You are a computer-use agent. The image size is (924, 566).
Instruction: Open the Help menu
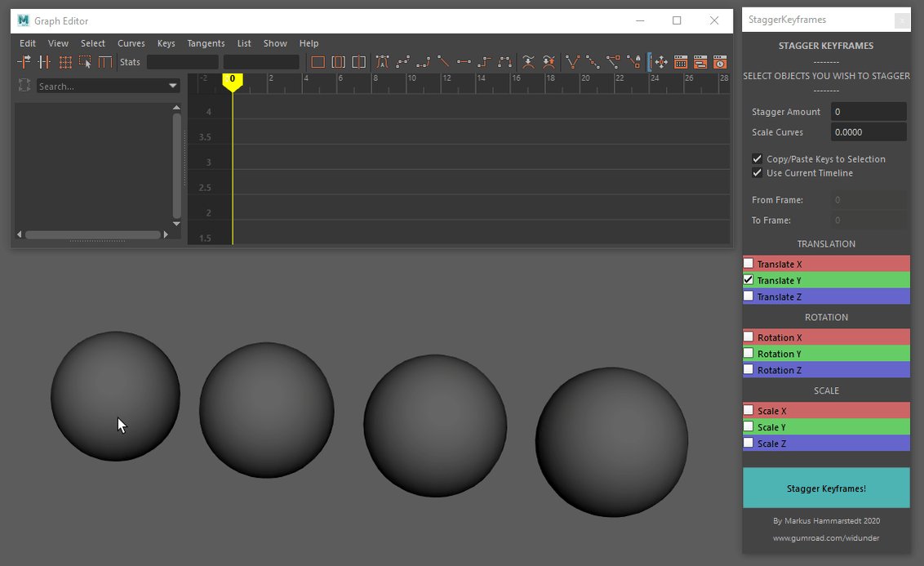(x=309, y=43)
